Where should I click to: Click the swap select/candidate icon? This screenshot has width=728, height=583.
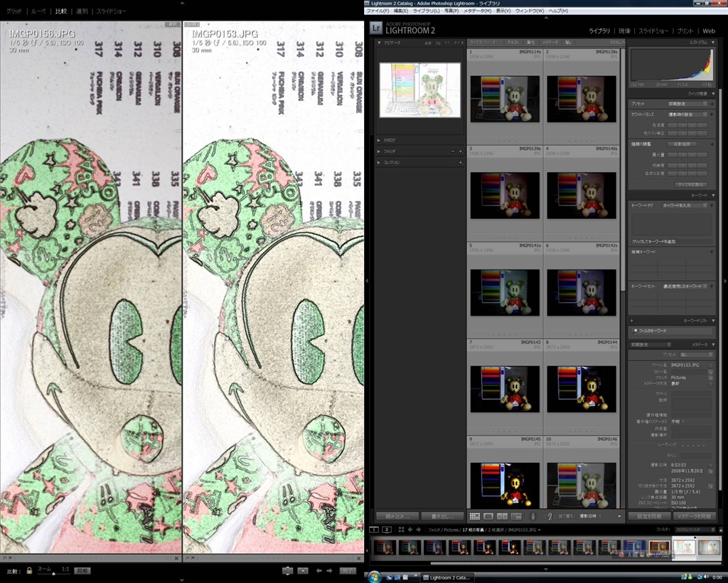coord(287,571)
